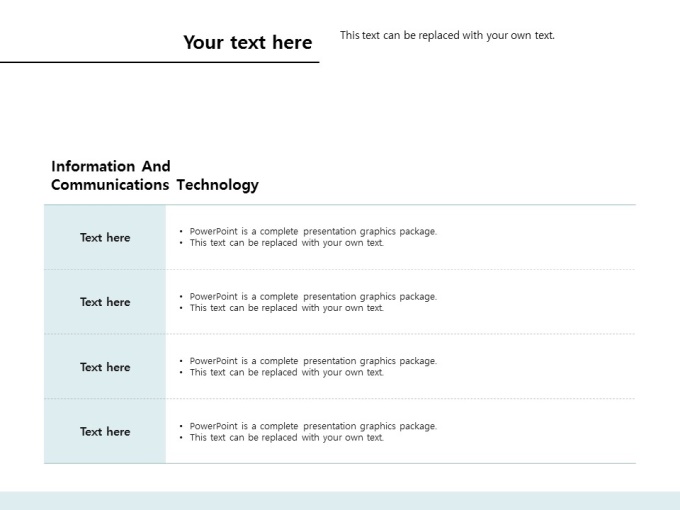680x510 pixels.
Task: Select the fourth row's "This text can be replaced" bullet
Action: pos(286,438)
